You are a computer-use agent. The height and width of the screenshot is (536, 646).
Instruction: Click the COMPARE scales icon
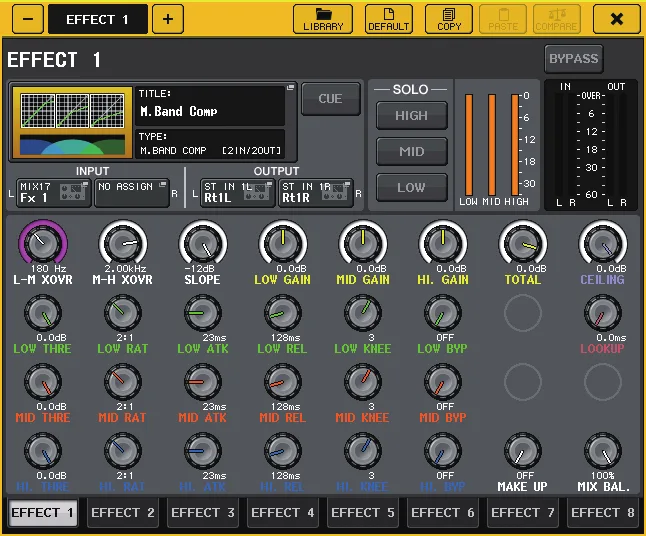click(557, 19)
